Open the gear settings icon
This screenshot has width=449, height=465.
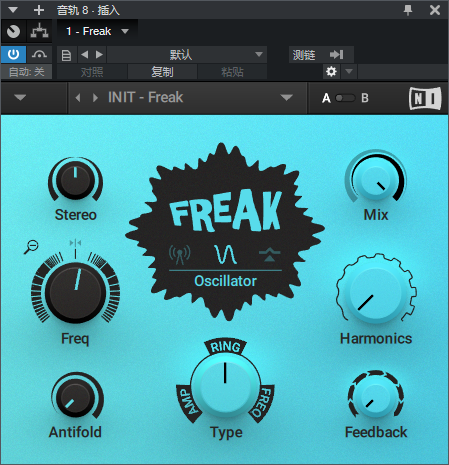[x=331, y=71]
